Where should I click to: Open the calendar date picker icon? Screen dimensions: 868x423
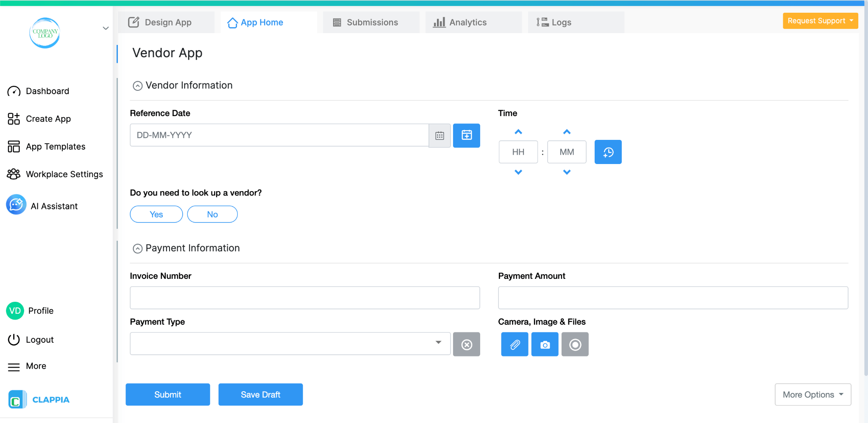coord(440,135)
